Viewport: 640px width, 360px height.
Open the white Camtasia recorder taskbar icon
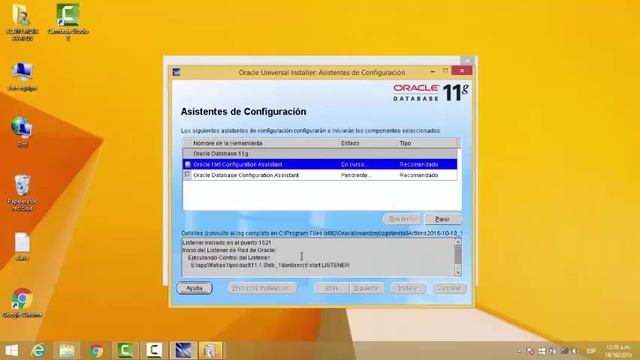(154, 351)
